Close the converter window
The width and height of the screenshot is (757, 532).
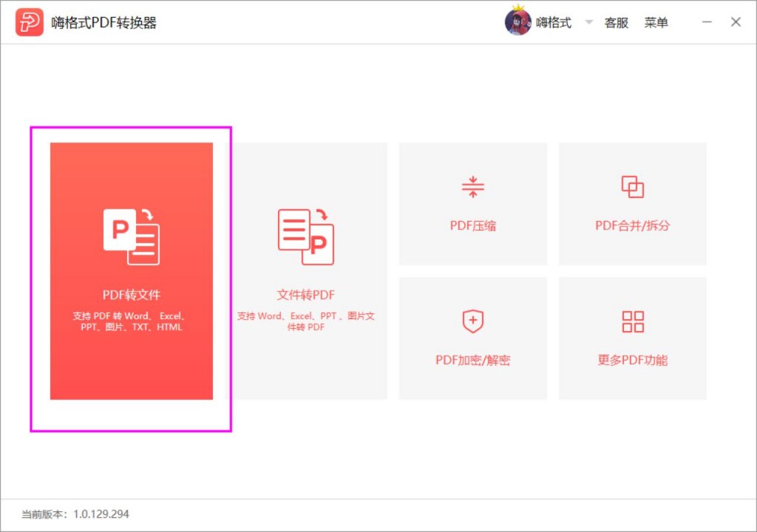pyautogui.click(x=736, y=21)
